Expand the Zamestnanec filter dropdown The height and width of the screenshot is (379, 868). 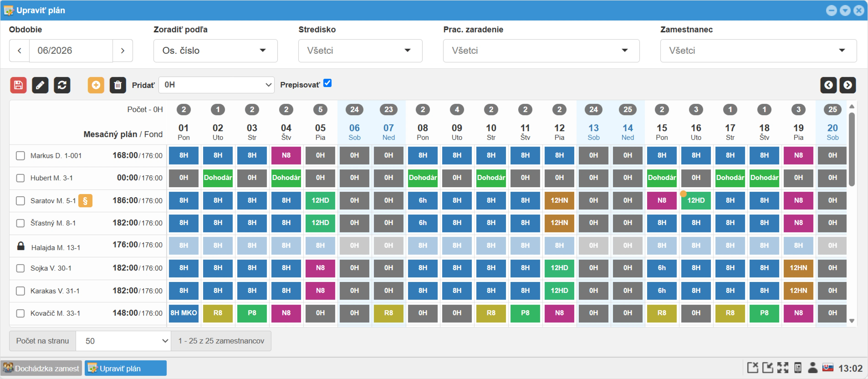tap(759, 50)
